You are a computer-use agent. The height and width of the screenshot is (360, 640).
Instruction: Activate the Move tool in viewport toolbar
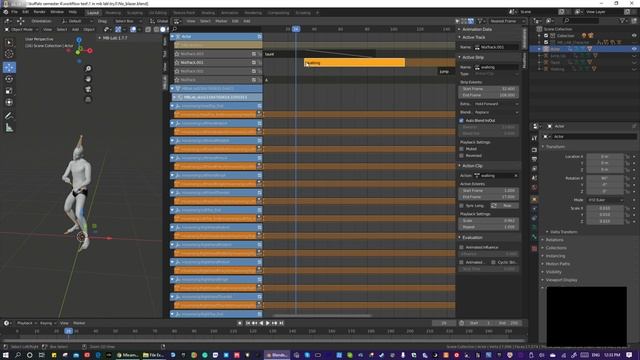pos(9,67)
